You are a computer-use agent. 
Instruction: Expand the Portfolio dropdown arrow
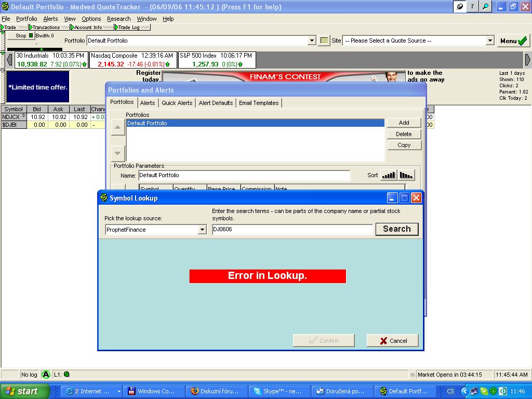pyautogui.click(x=312, y=41)
